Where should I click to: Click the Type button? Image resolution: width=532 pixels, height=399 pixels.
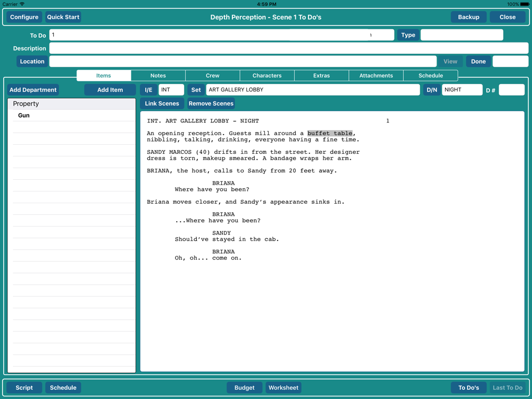tap(408, 35)
